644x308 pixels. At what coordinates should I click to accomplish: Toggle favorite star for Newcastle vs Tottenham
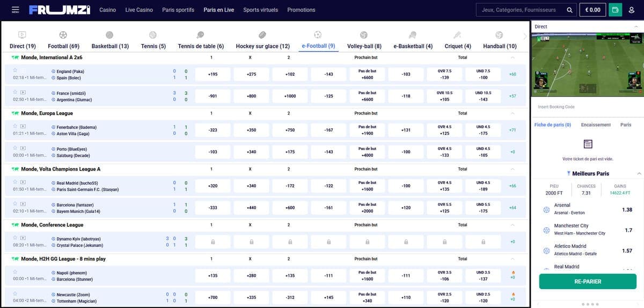pos(15,294)
